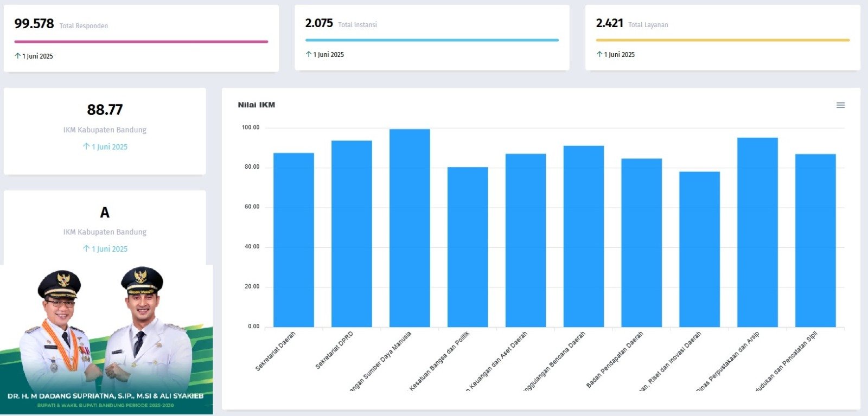Click the up arrow under Total Responden
This screenshot has width=868, height=416.
pyautogui.click(x=18, y=56)
